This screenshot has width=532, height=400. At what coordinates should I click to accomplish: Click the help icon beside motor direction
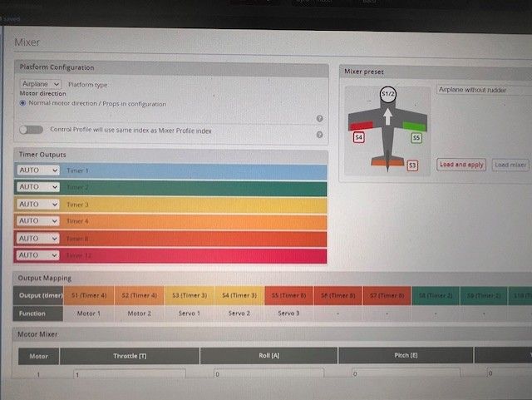pyautogui.click(x=319, y=118)
